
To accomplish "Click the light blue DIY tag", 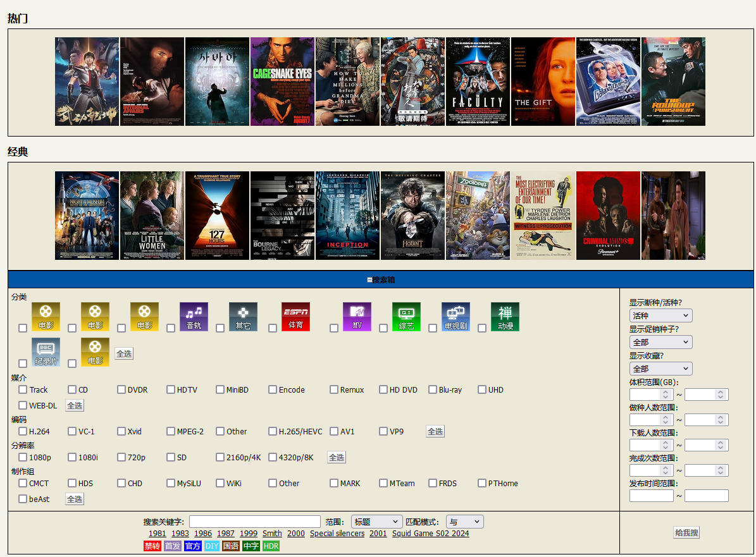I will click(212, 546).
